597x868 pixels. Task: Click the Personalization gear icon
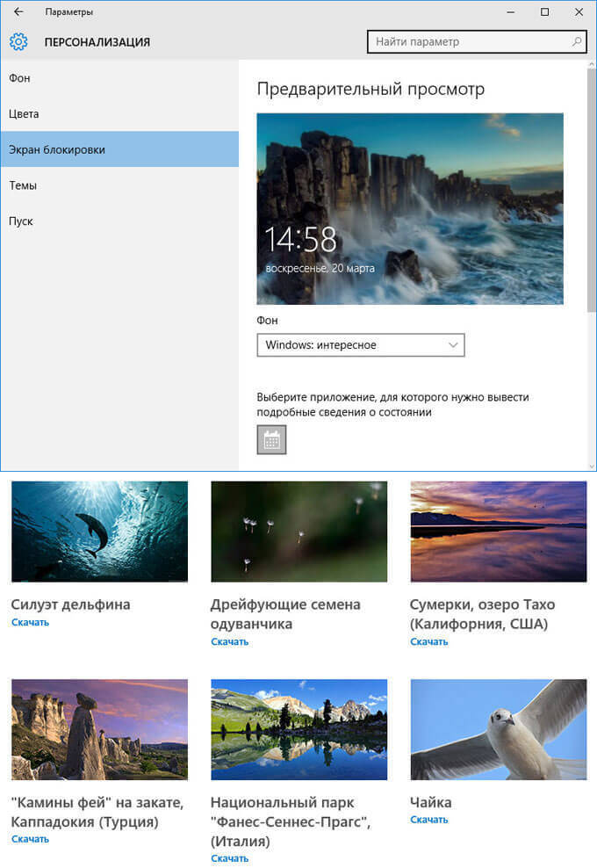coord(18,41)
